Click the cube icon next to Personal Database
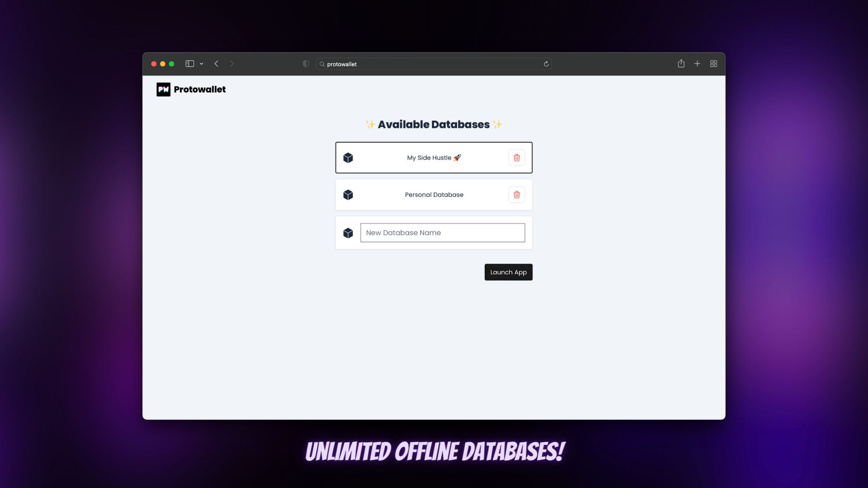The height and width of the screenshot is (488, 868). click(x=348, y=194)
